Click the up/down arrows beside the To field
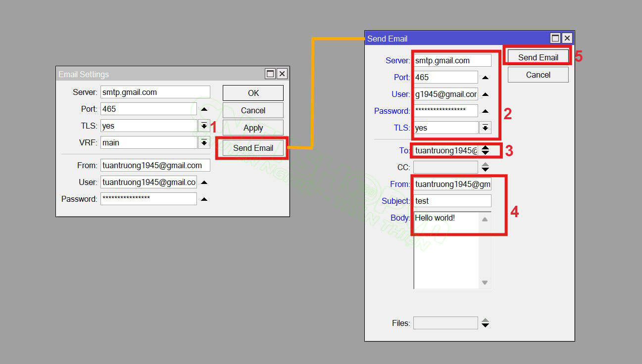This screenshot has height=364, width=642. [485, 150]
